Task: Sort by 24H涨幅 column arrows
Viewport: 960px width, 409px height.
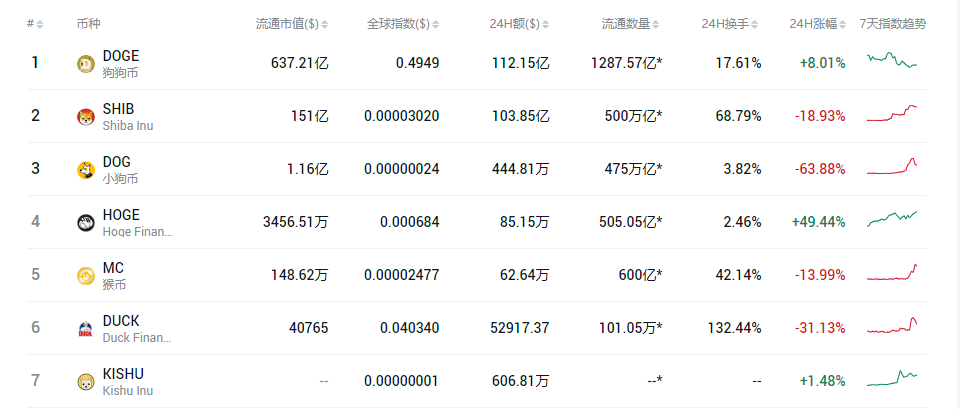Action: [843, 24]
